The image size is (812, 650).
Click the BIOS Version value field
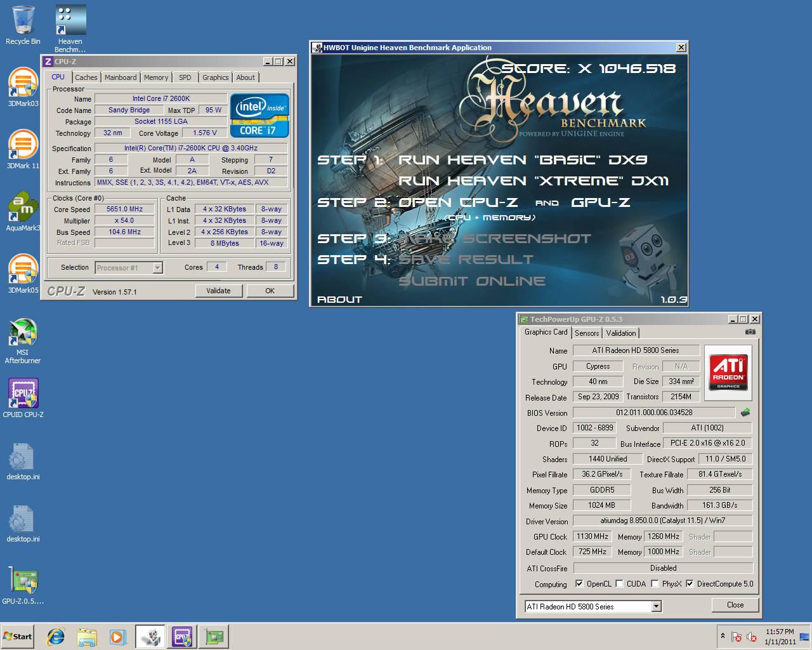(x=654, y=413)
